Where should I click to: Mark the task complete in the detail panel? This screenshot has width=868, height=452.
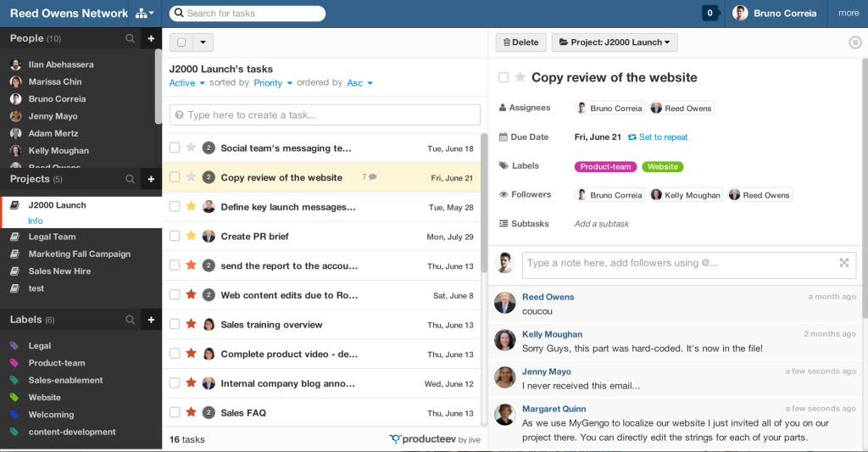point(504,77)
